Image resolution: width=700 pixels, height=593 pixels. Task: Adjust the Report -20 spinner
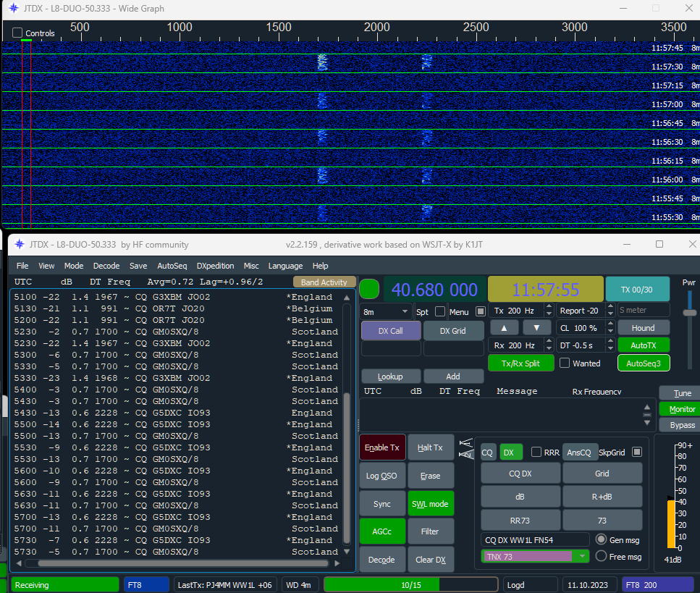[x=610, y=310]
